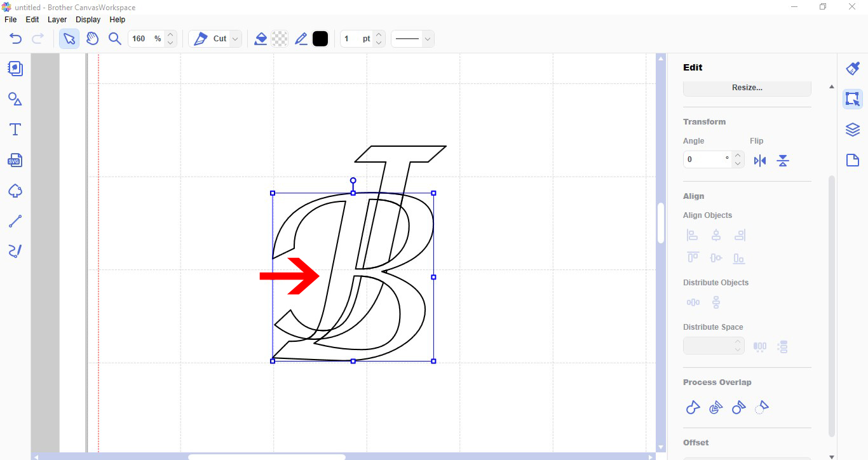Open the Shapes library in left sidebar

15,99
